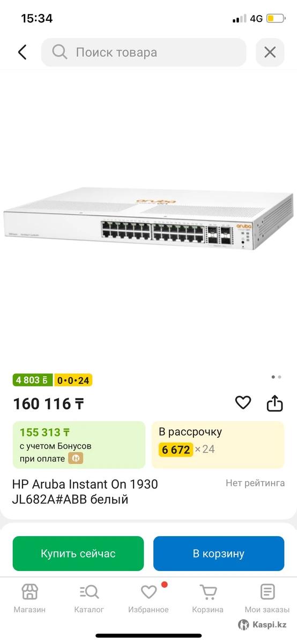Viewport: 297px width, 644px height.
Task: Open the Каталог tab
Action: click(89, 599)
